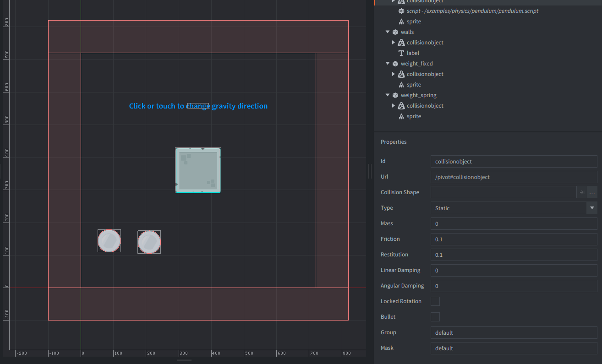Collapse the weight_spring tree node
The height and width of the screenshot is (364, 602).
[388, 95]
